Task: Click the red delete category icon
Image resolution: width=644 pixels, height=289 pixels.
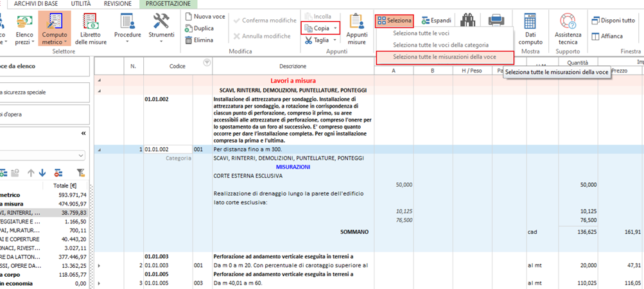Action: (58, 173)
